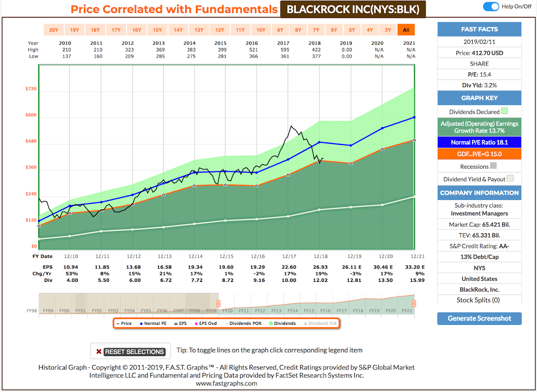This screenshot has width=537, height=392.
Task: Click the Div Yld: 3.2% value
Action: (x=479, y=85)
